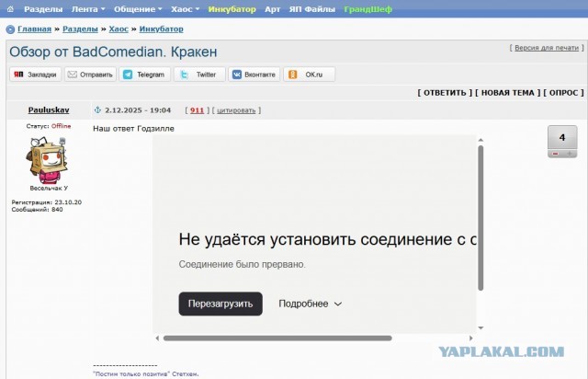Open ЯП Файлы section
The height and width of the screenshot is (379, 588).
pos(312,9)
